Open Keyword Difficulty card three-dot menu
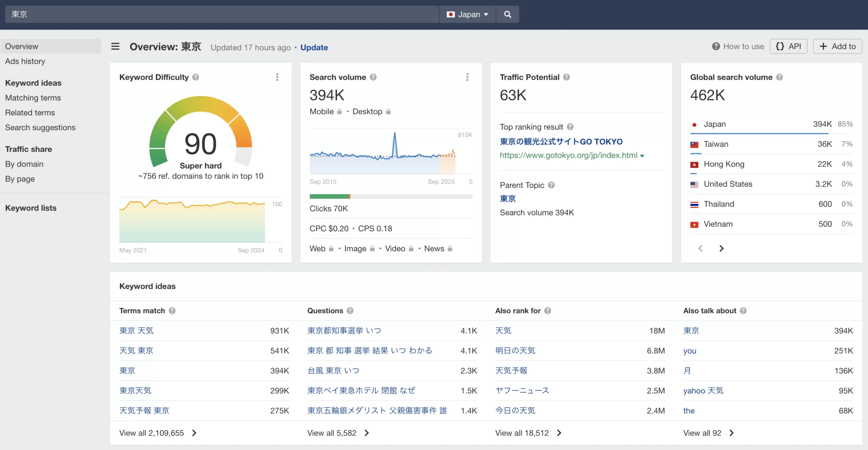The height and width of the screenshot is (450, 868). tap(277, 77)
